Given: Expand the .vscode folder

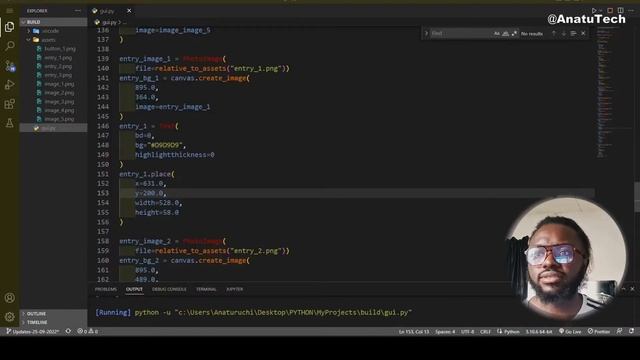Looking at the screenshot, I should pyautogui.click(x=53, y=31).
